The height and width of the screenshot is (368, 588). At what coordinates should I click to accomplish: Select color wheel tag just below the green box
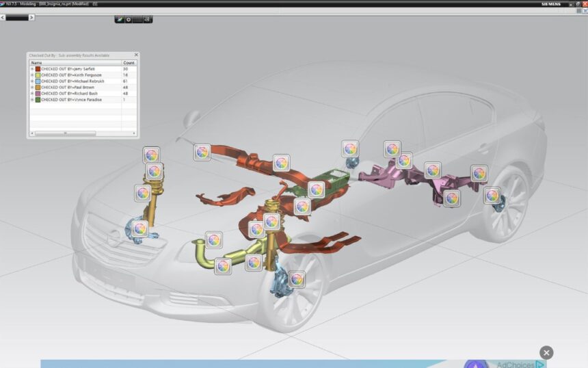302,207
